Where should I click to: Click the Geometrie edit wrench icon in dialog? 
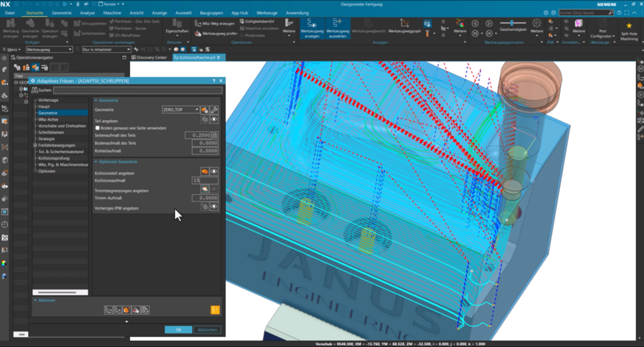click(214, 110)
